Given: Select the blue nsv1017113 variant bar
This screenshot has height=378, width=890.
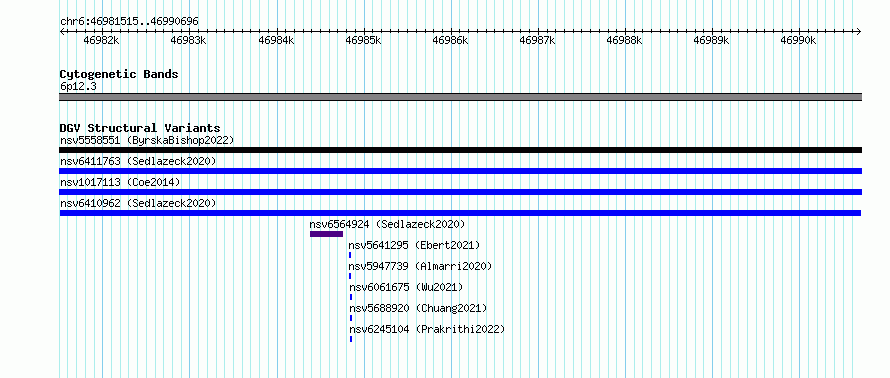Looking at the screenshot, I should click(460, 192).
